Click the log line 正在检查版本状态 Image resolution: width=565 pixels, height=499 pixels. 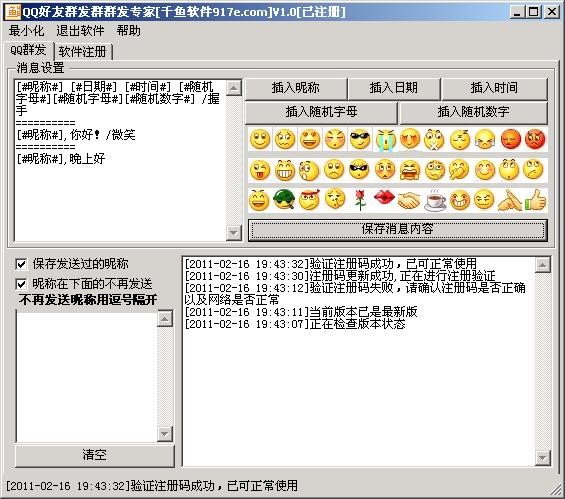[295, 324]
